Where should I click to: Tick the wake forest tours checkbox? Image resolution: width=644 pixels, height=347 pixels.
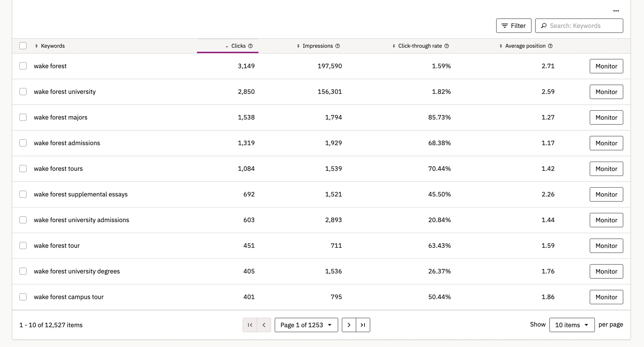23,169
